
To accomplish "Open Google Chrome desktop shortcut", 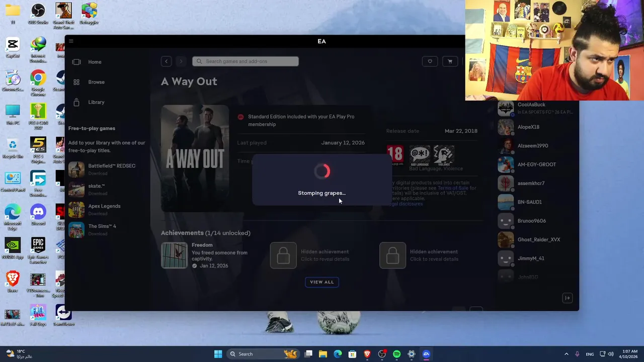I will click(38, 82).
